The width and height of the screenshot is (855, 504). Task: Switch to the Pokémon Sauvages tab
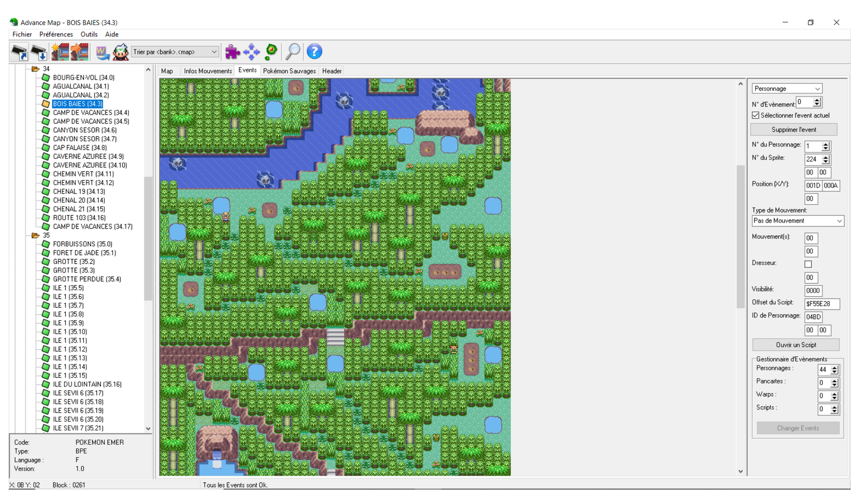[x=289, y=71]
